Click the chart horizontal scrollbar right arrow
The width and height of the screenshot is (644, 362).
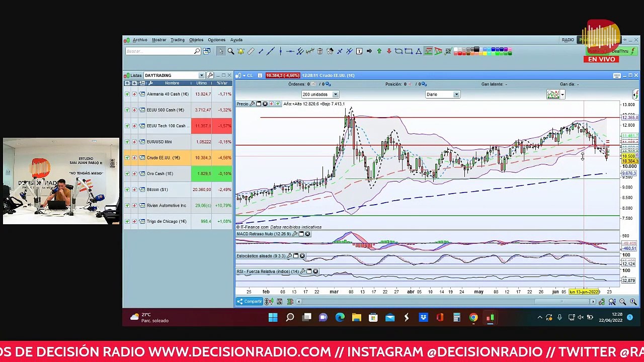click(593, 302)
